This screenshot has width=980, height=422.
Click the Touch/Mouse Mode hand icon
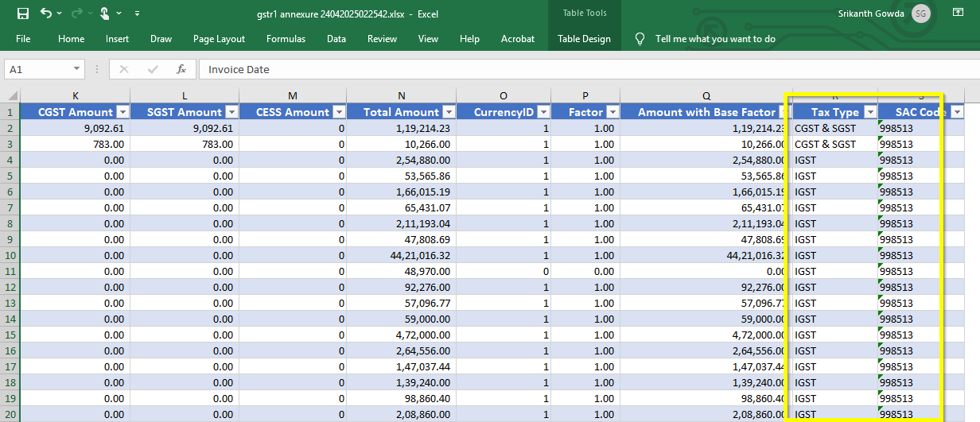[104, 14]
